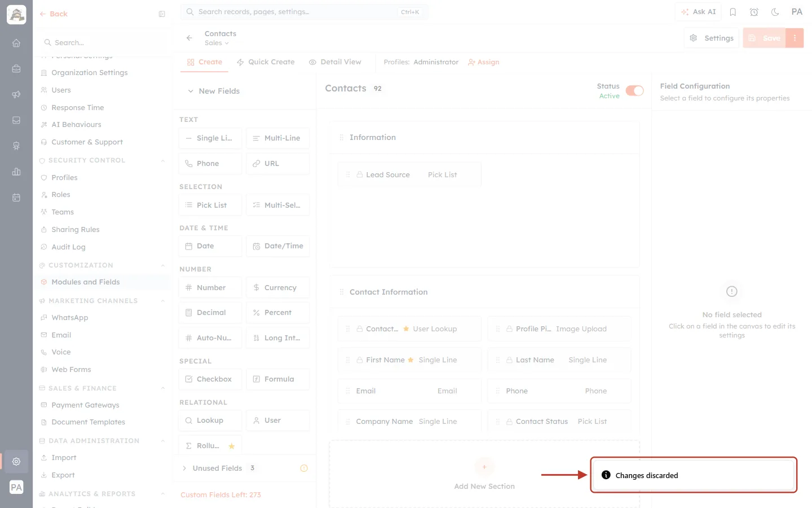Click the PA avatar in top right
Viewport: 812px width, 508px height.
(x=797, y=12)
